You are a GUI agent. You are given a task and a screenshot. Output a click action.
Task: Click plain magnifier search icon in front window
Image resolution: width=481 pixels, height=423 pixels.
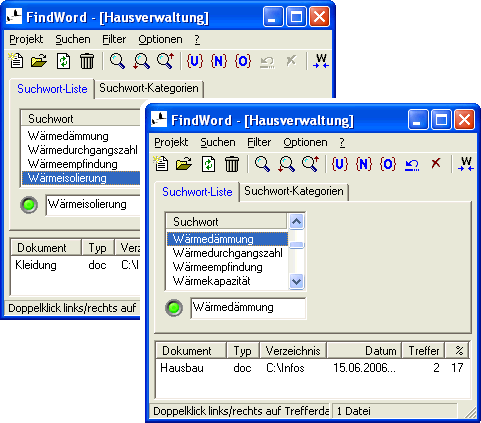click(262, 164)
